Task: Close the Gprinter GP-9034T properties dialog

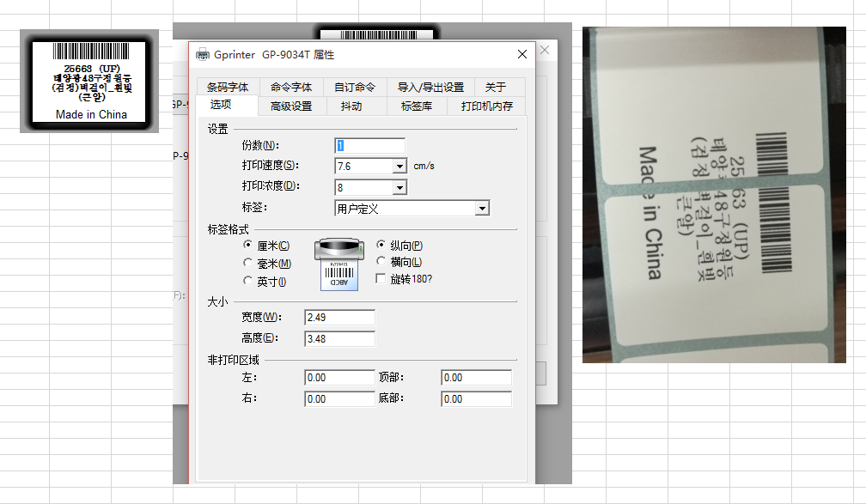Action: (x=521, y=55)
